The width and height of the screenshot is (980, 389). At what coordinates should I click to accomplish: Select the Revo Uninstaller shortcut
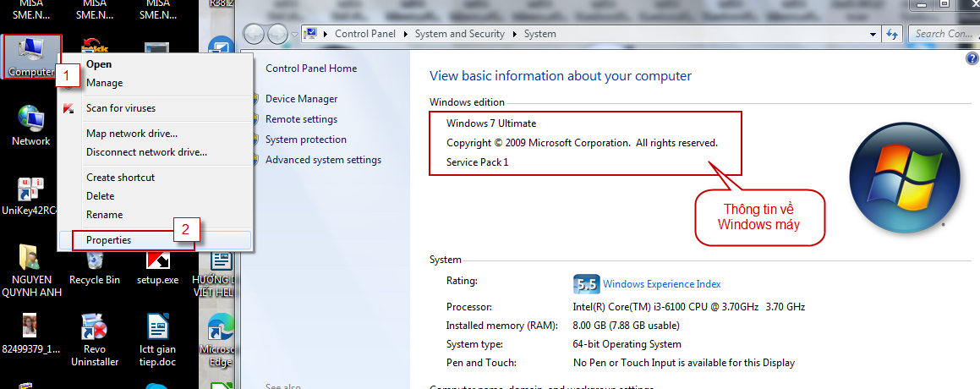(95, 340)
